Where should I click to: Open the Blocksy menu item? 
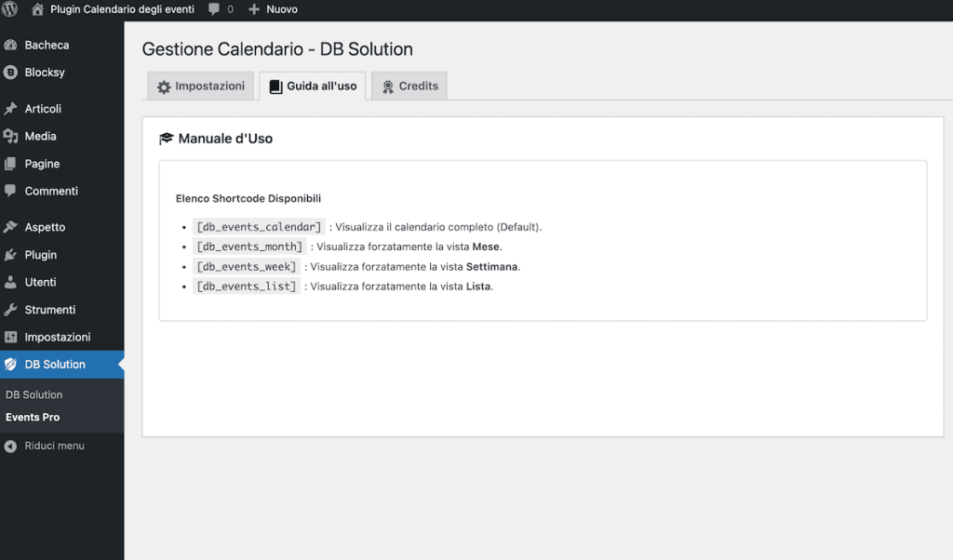click(45, 73)
